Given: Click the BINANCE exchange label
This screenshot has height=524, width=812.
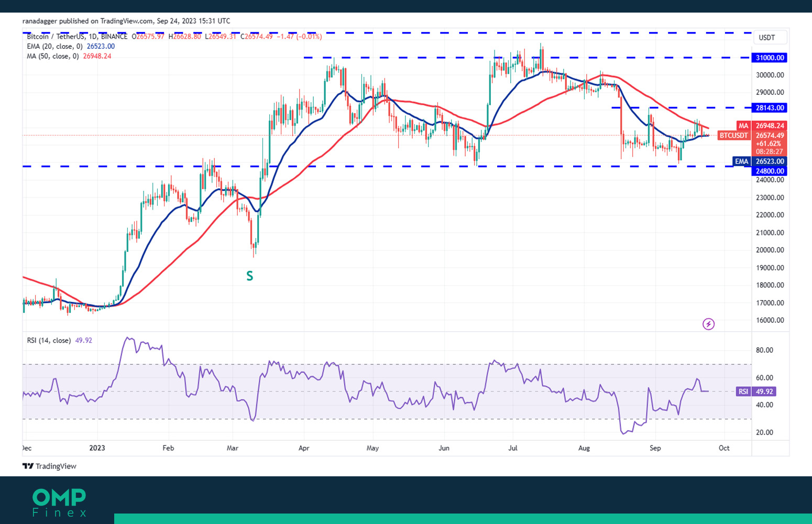Looking at the screenshot, I should coord(114,36).
